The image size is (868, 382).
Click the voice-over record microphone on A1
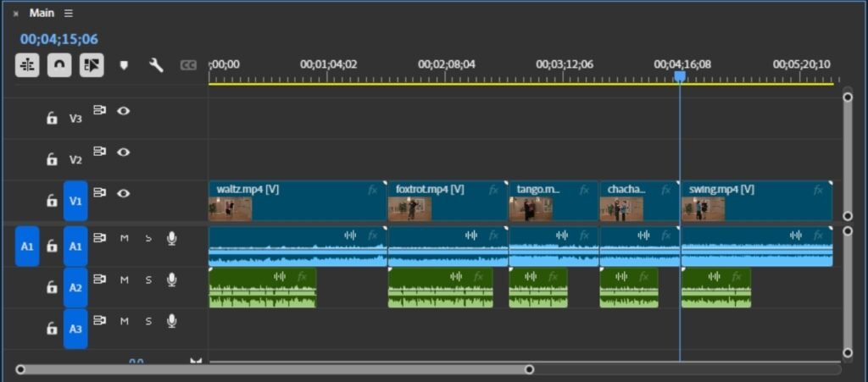(172, 239)
